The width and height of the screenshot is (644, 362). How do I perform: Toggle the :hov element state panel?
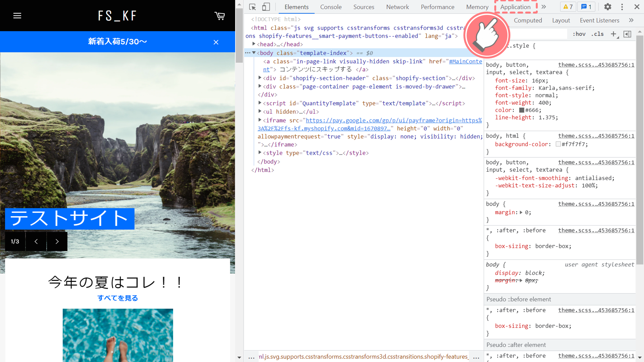(579, 34)
